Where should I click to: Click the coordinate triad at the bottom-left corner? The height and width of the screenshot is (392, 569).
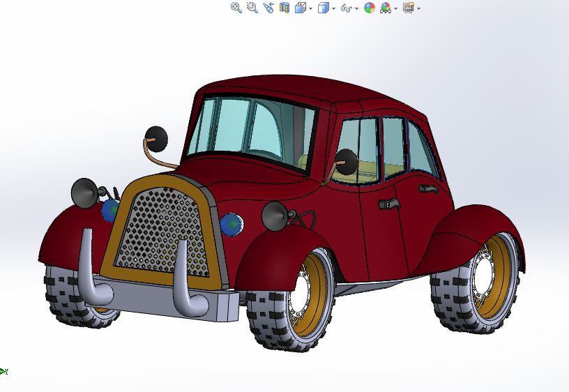[x=3, y=371]
